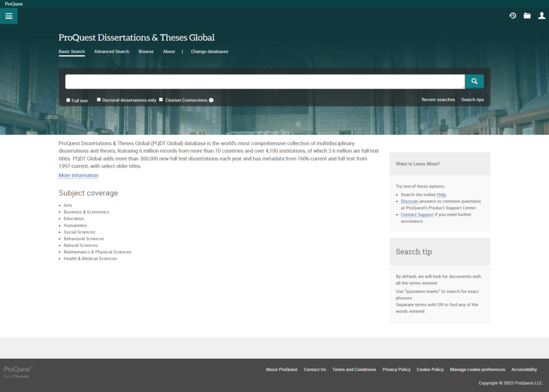
Task: Select Change databases
Action: coord(210,51)
